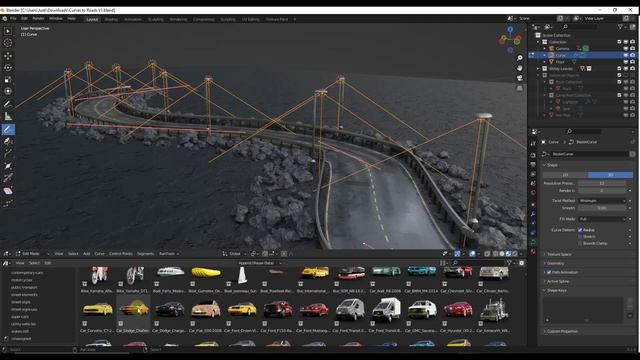Open the File menu
This screenshot has height=360, width=640.
pos(13,18)
